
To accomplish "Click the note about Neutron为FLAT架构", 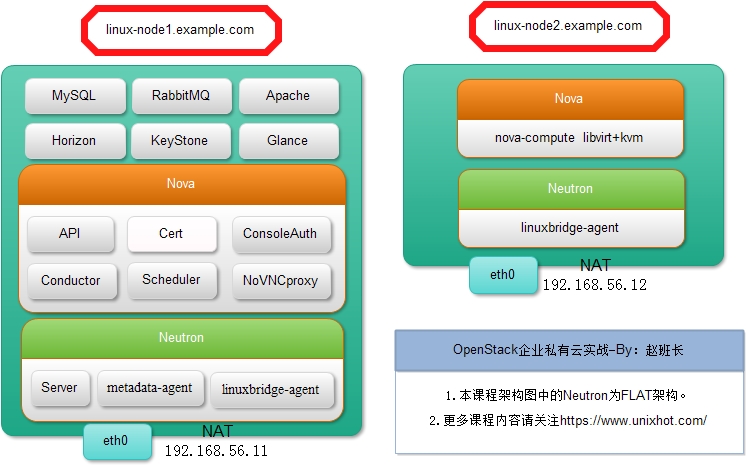I will point(566,395).
